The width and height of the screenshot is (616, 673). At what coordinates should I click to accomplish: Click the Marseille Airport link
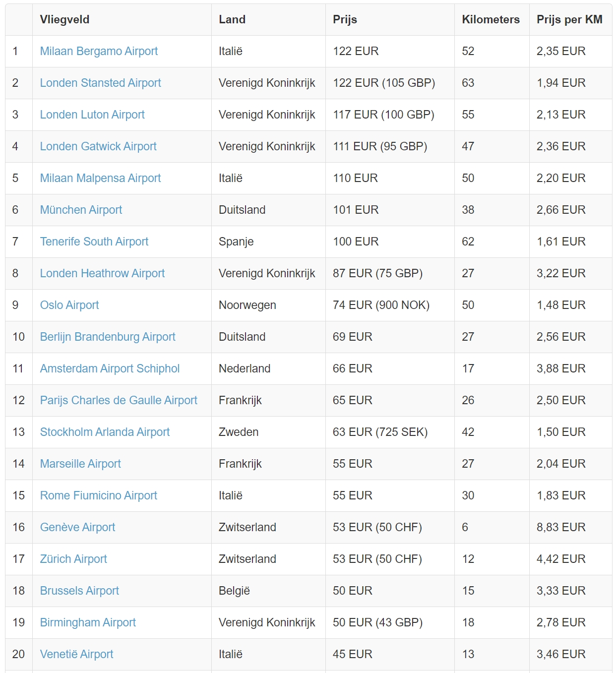(x=80, y=464)
